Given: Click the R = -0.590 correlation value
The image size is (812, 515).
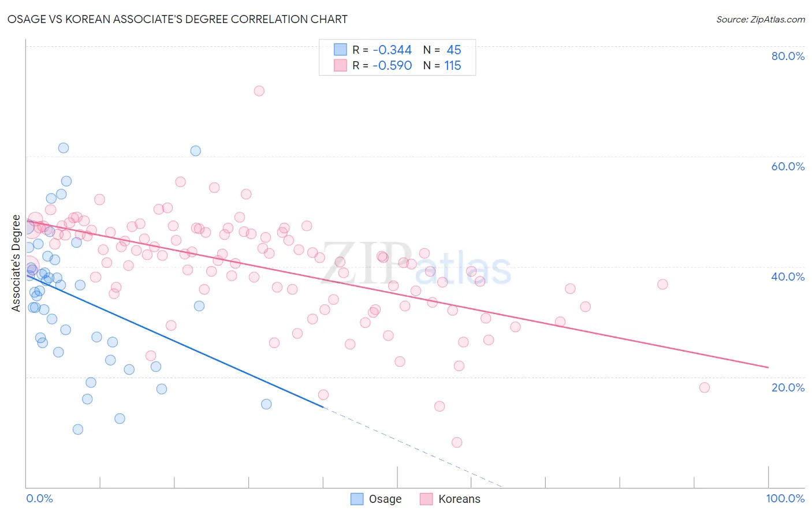Looking at the screenshot, I should coord(382,65).
